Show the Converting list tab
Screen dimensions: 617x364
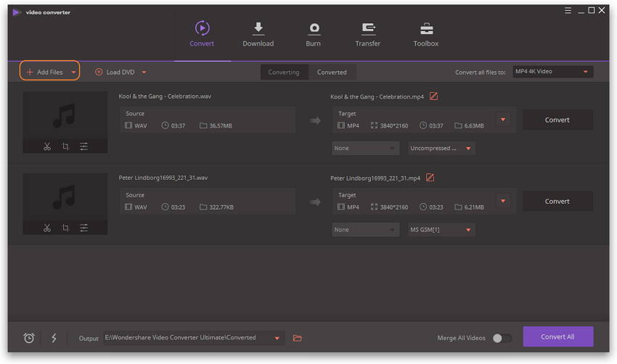pyautogui.click(x=284, y=73)
